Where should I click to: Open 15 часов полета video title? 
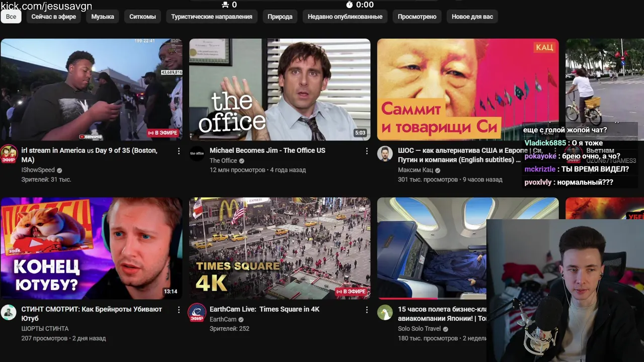[442, 314]
